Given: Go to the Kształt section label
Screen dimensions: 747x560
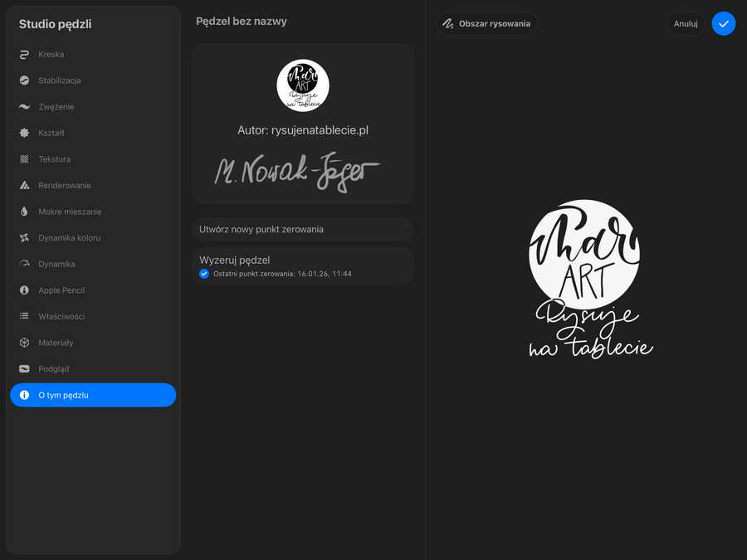Looking at the screenshot, I should (51, 133).
